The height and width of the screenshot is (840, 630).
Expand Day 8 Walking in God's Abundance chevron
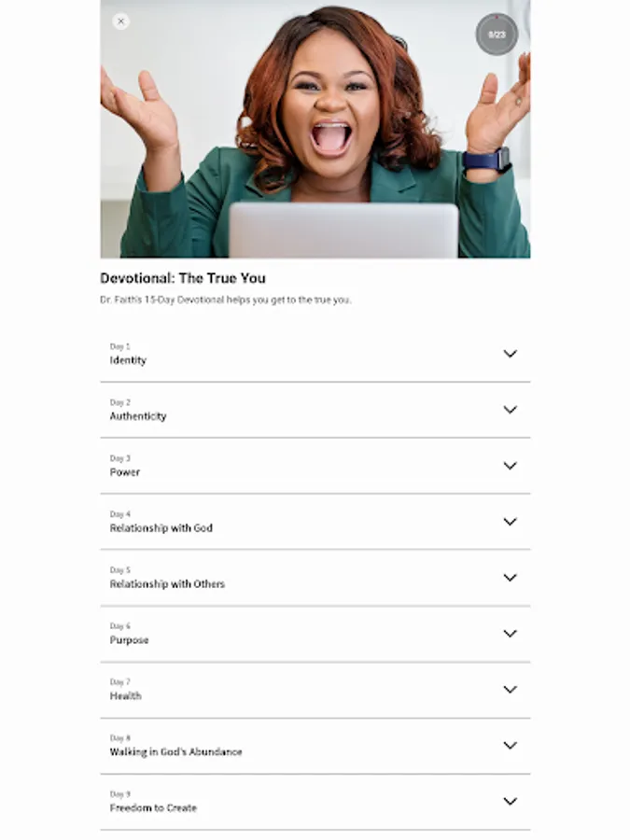(510, 745)
